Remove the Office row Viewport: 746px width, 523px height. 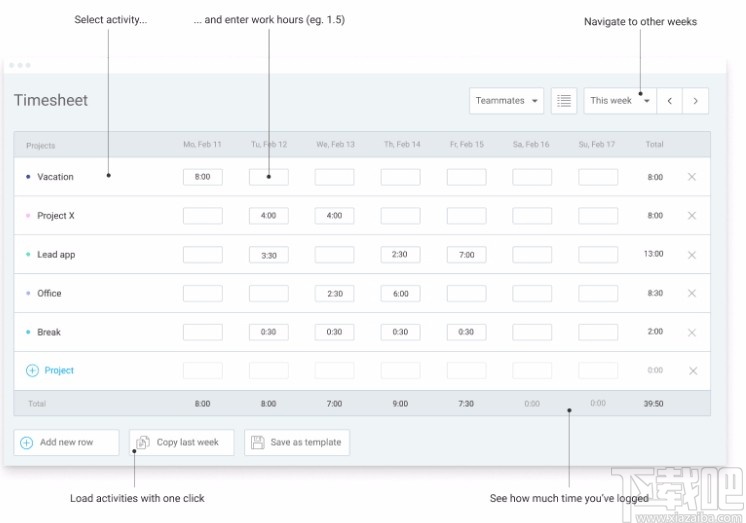tap(692, 294)
